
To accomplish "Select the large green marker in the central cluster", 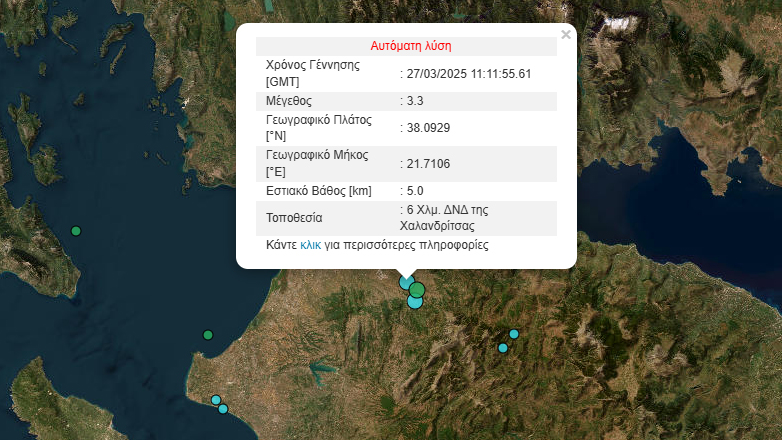I will [x=418, y=290].
